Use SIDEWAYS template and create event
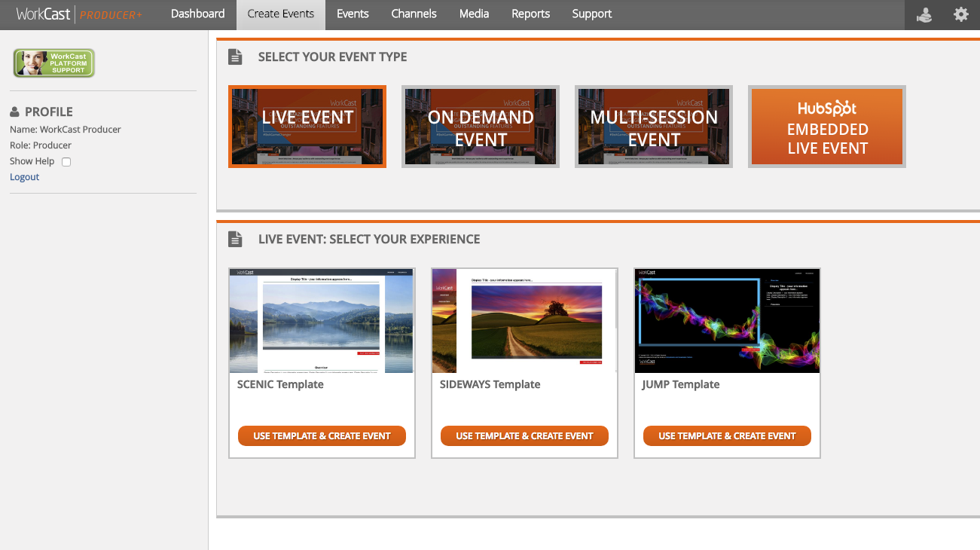 click(x=524, y=435)
